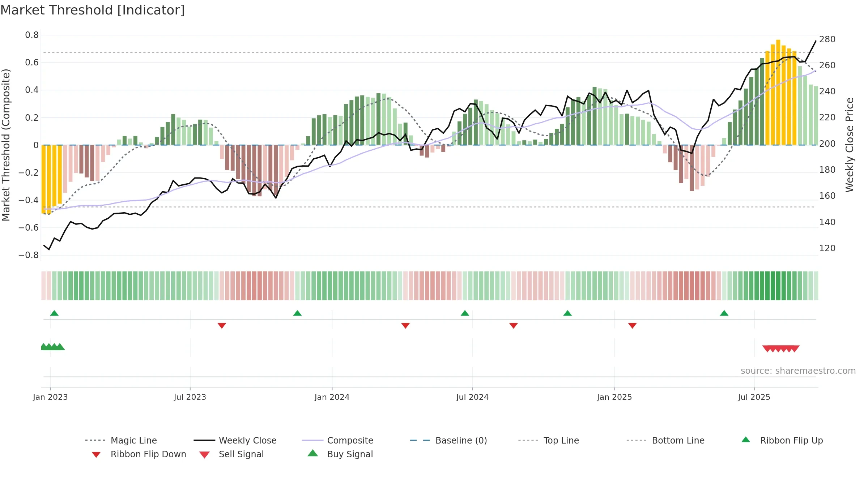Click the red flip-down triangle near August 2024
This screenshot has height=488, width=868.
[514, 326]
